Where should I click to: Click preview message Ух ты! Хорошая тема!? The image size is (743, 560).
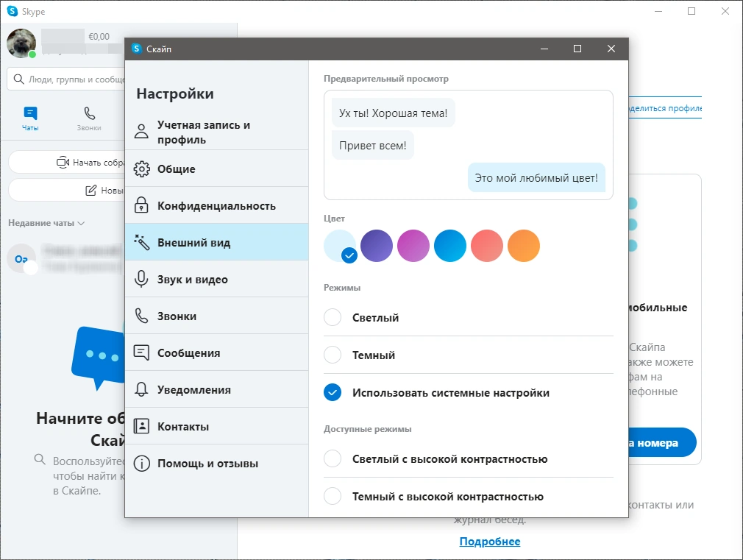[394, 113]
